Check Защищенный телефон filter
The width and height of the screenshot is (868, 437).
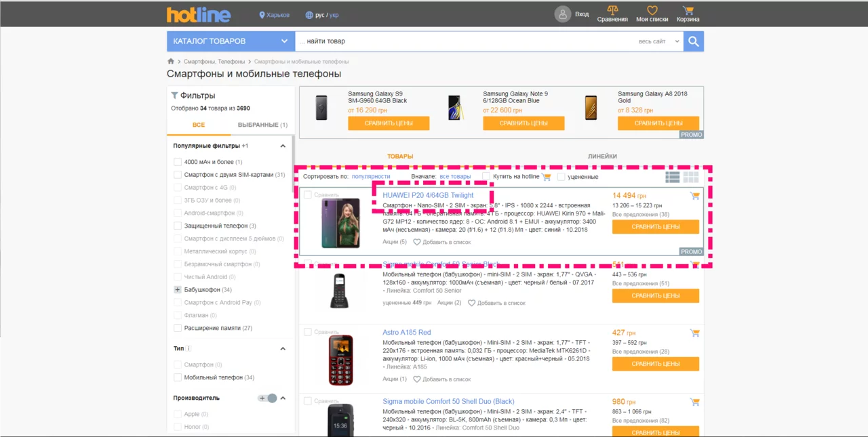click(178, 226)
